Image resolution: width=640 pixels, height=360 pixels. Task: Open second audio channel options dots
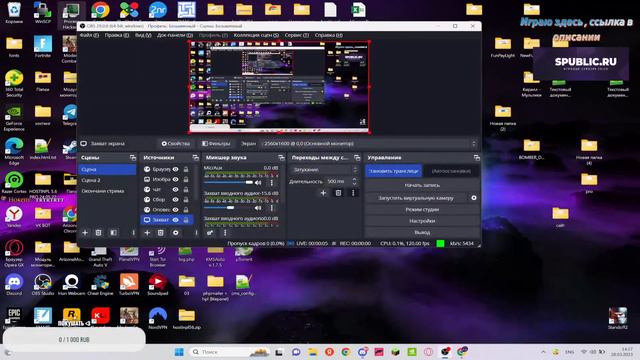[x=272, y=208]
